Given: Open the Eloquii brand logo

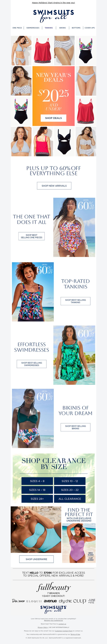Looking at the screenshot, I should point(34,601).
